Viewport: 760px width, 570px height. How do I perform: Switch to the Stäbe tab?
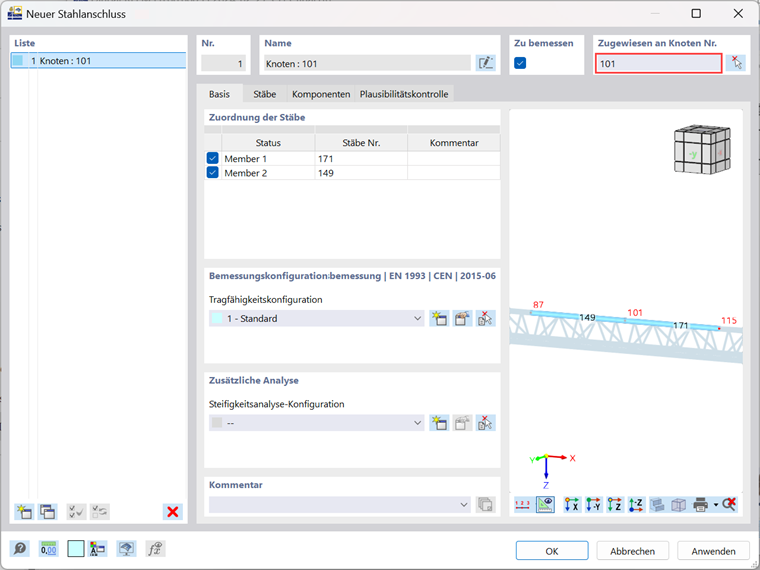265,94
